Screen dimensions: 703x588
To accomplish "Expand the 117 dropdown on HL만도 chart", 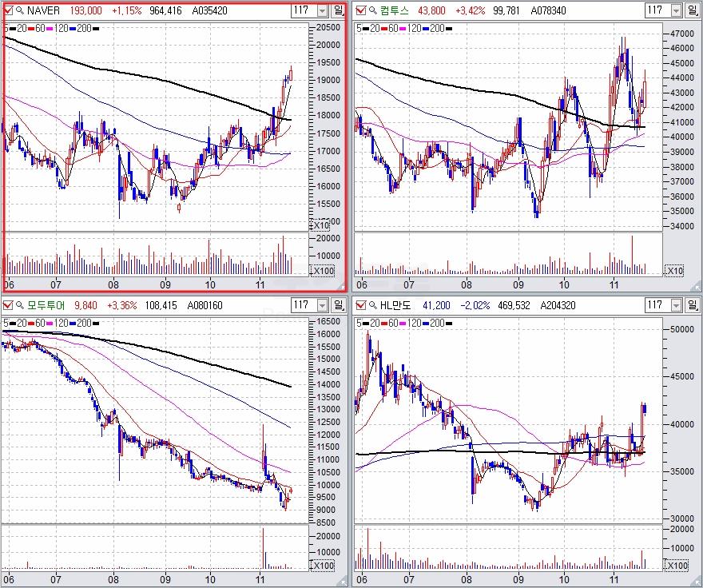I will (675, 305).
